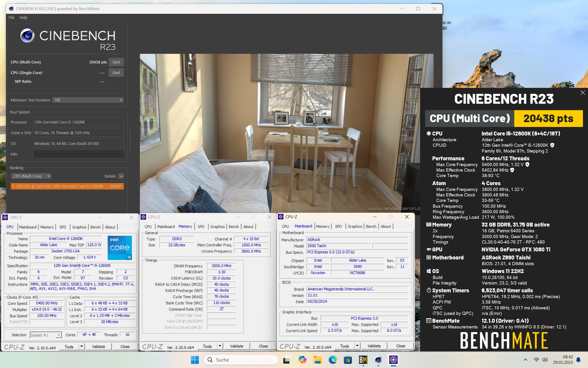Open Tools dropdown arrow in Mainboard CPU-Z

[357, 346]
